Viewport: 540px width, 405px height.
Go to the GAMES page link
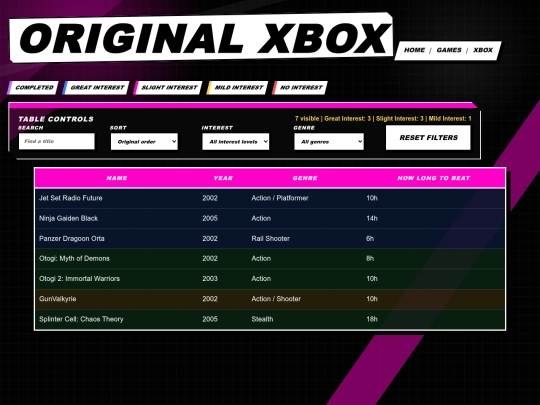tap(449, 50)
